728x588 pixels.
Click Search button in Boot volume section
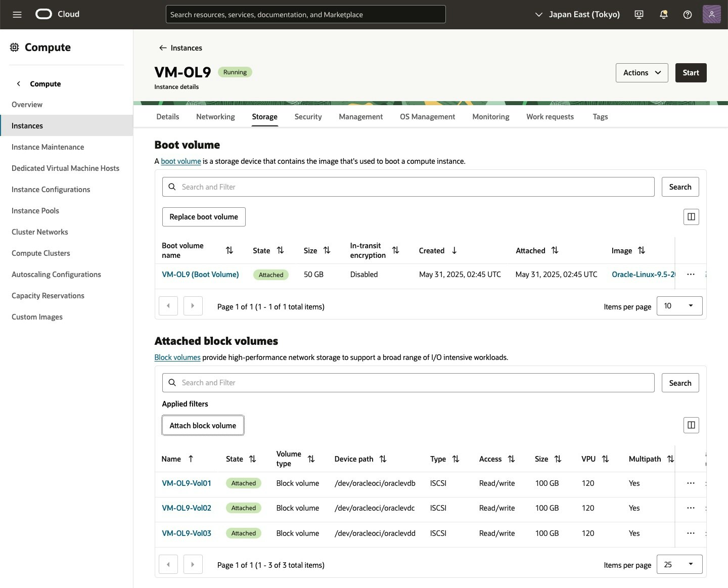tap(680, 187)
